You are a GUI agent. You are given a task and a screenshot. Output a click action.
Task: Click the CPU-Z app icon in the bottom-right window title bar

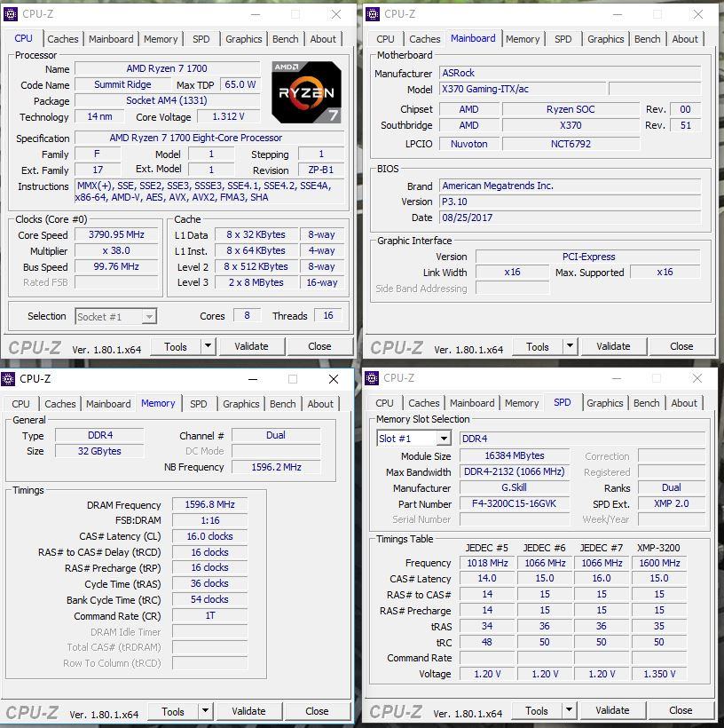pos(372,378)
